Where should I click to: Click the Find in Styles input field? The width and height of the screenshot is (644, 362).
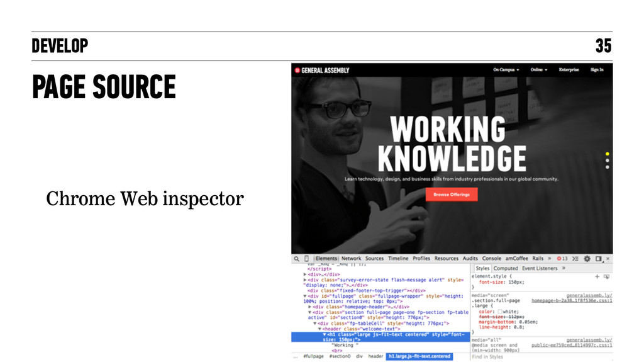coord(541,357)
